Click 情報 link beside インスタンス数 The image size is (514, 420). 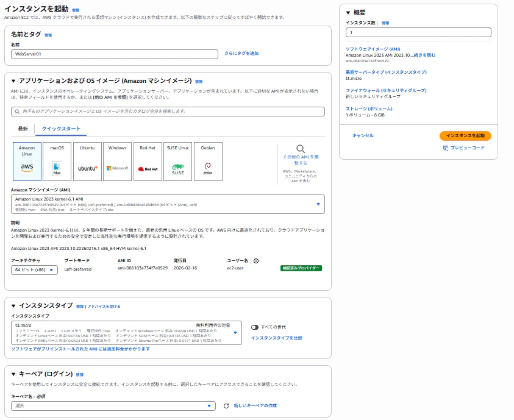click(x=385, y=23)
